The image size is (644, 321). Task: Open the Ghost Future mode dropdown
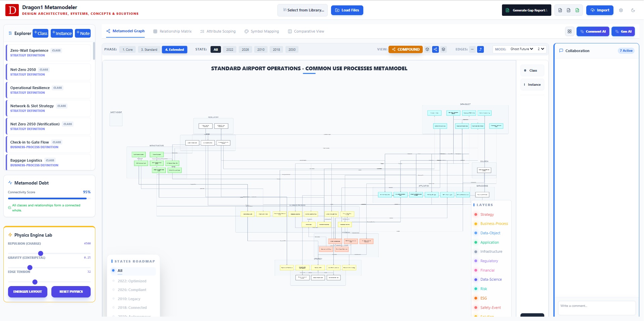pyautogui.click(x=521, y=49)
